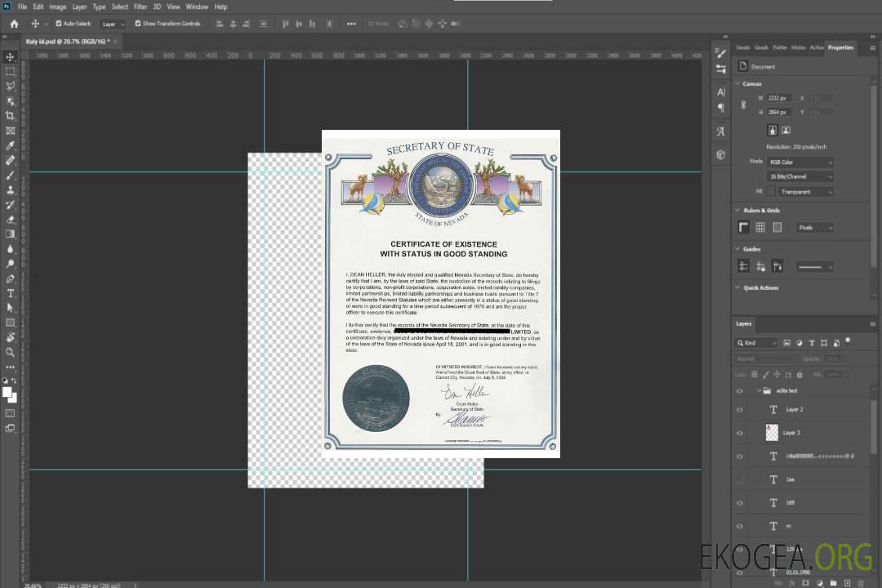Collapse the 'adita text' layer group
The height and width of the screenshot is (588, 882).
759,390
